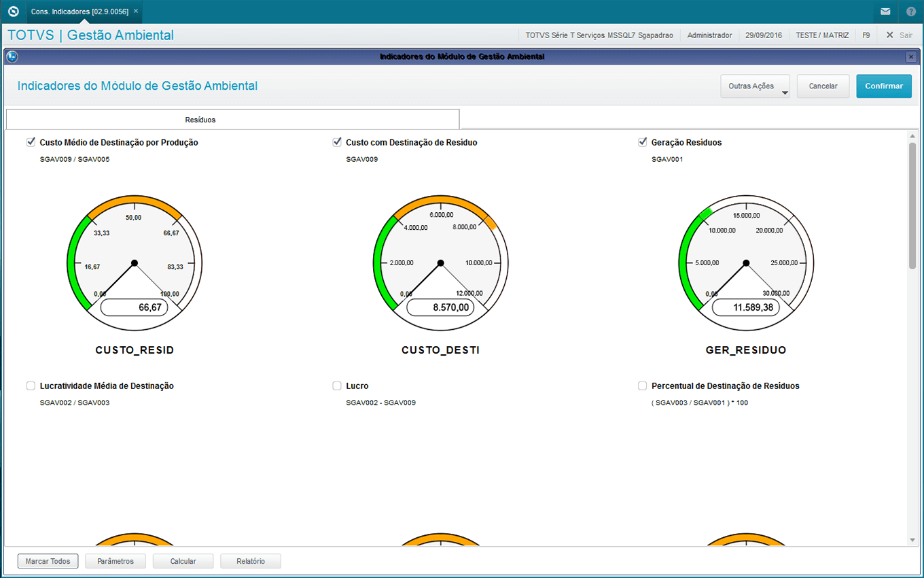Enable the Lucro indicator checkbox

point(337,386)
